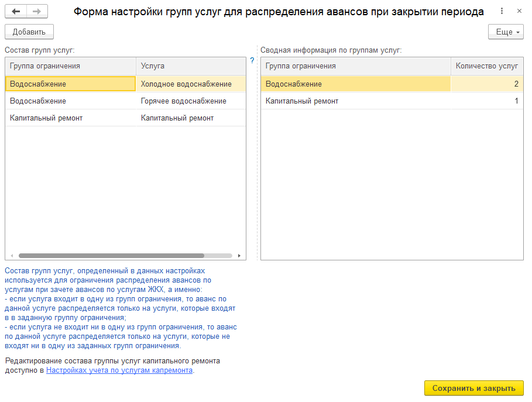The height and width of the screenshot is (402, 532).
Task: Click Сохранить и закрыть button
Action: 473,389
